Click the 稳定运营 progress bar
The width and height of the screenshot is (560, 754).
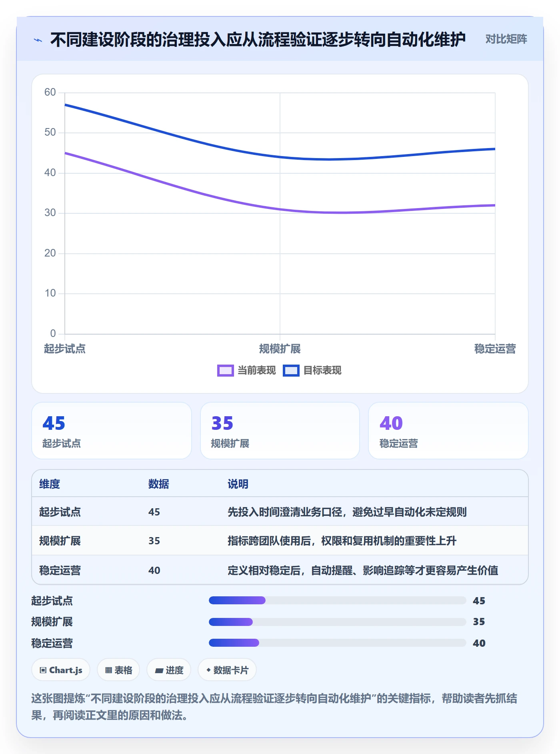click(338, 643)
